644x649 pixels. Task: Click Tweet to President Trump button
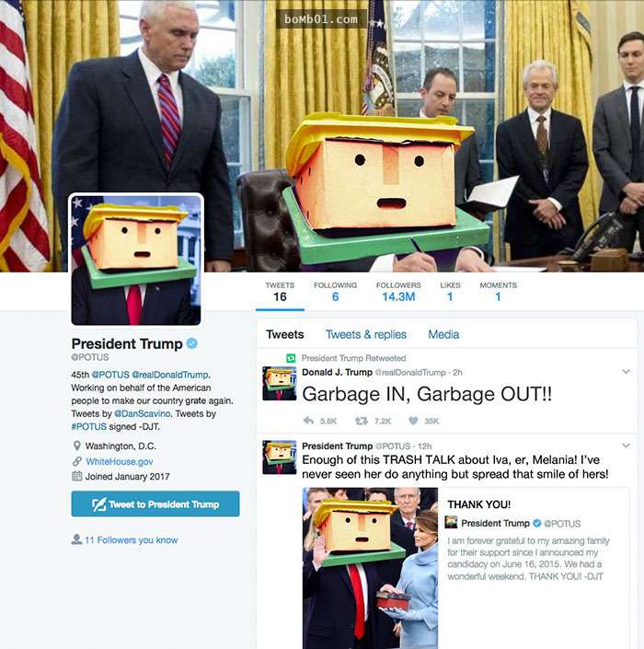155,504
